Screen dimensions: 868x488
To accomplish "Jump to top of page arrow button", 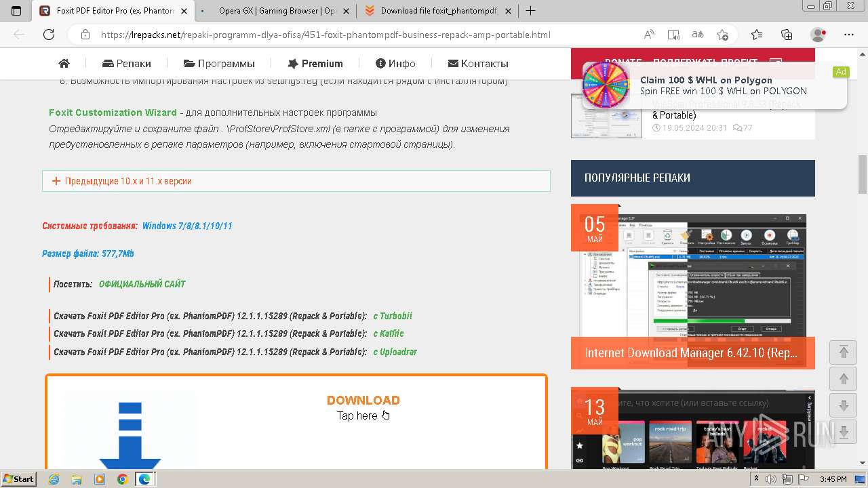I will click(x=844, y=352).
